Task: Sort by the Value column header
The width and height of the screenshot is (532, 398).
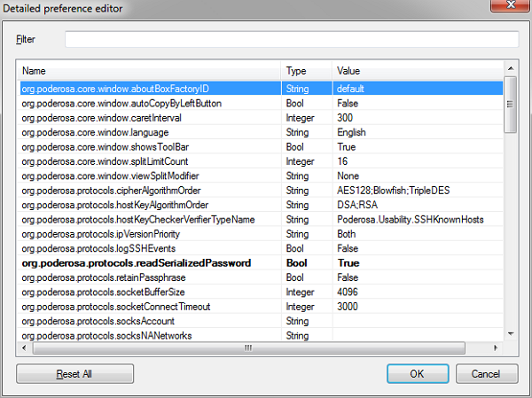Action: (418, 71)
